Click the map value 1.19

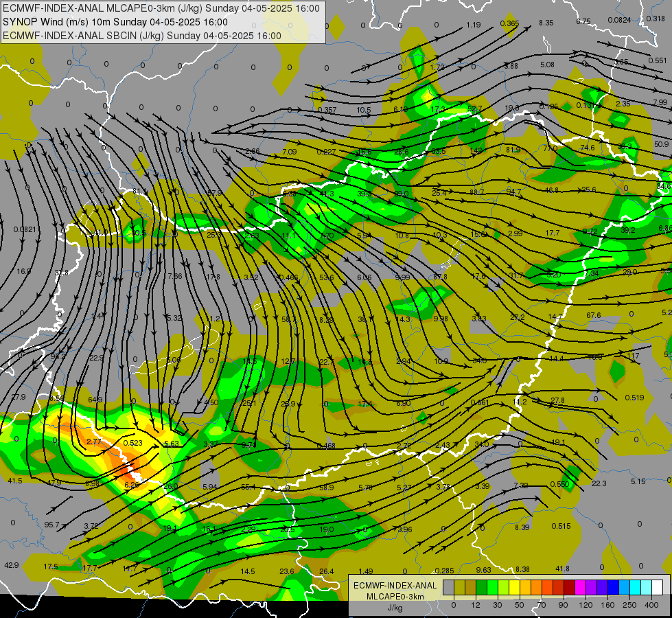[x=474, y=25]
